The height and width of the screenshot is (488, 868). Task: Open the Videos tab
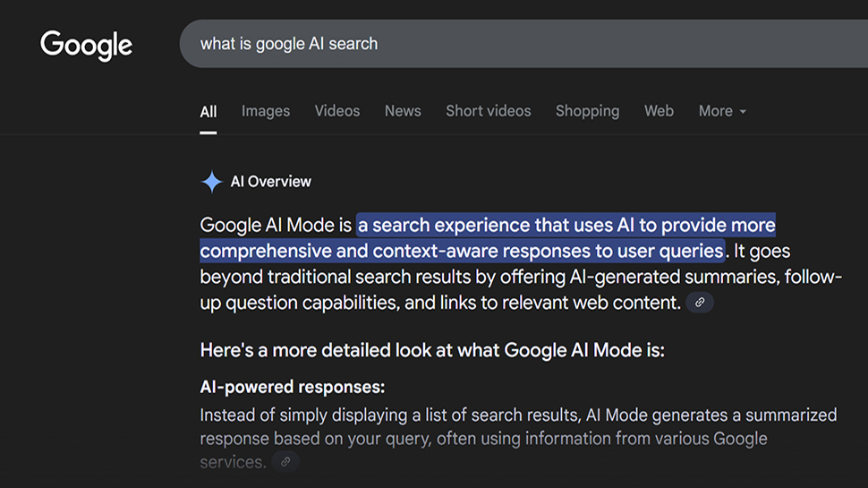tap(337, 111)
